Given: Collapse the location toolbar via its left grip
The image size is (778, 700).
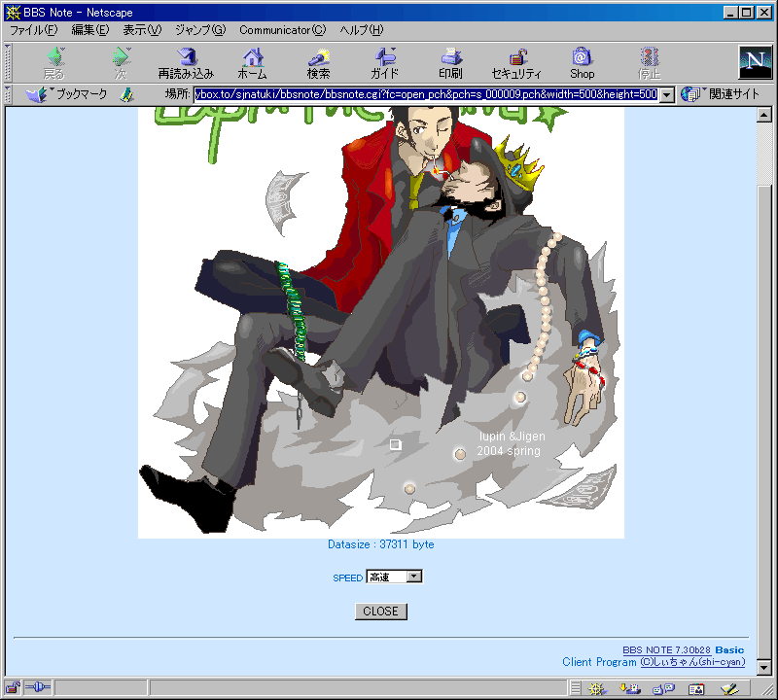Looking at the screenshot, I should [x=8, y=94].
